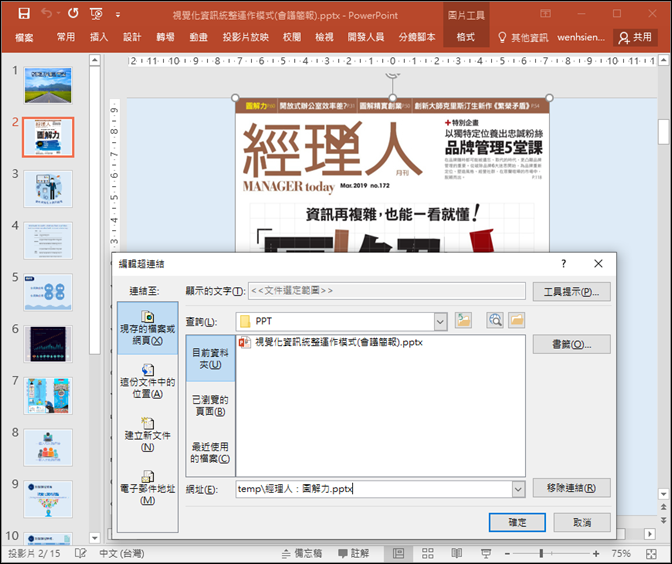672x564 pixels.
Task: Select 電子郵件地址 link target
Action: 147,488
